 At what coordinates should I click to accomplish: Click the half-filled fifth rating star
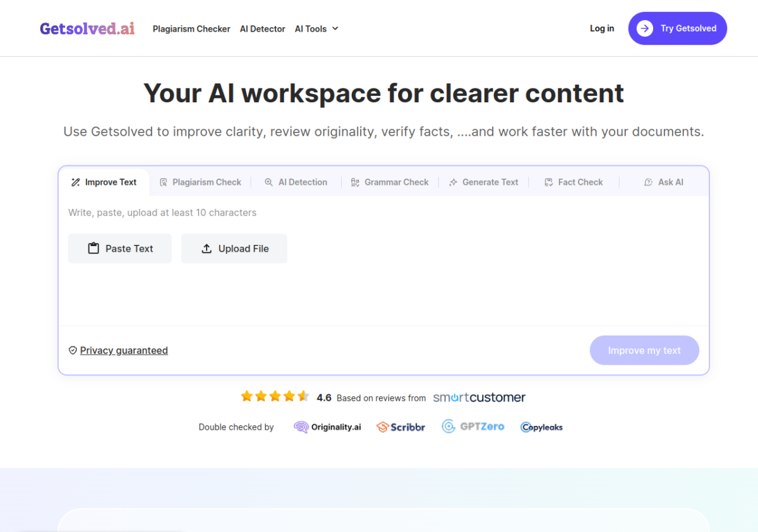[x=304, y=396]
